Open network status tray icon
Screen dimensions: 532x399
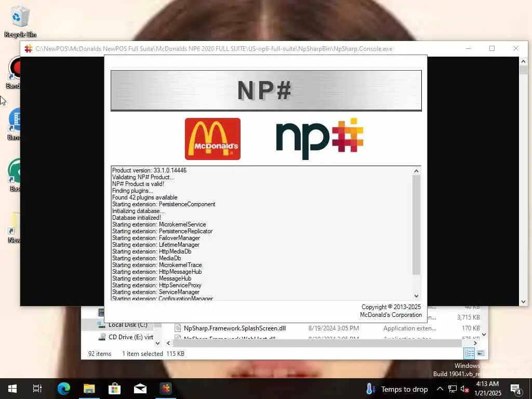453,389
